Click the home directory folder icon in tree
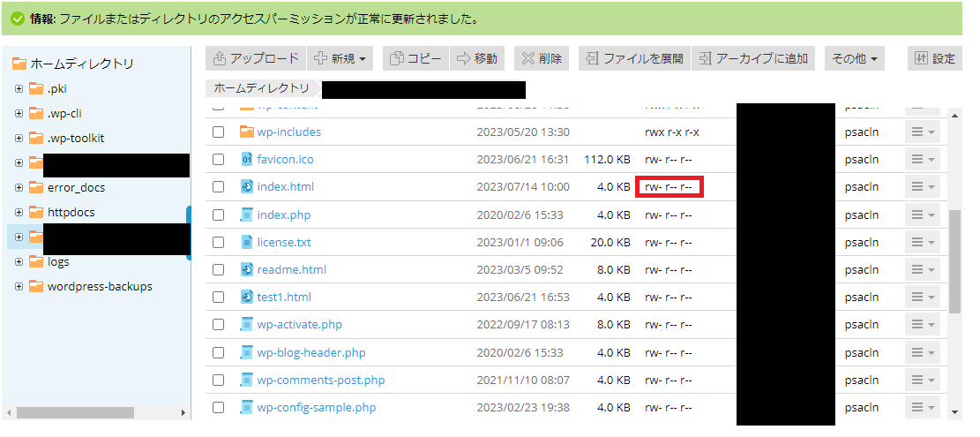The image size is (980, 437). pos(19,64)
